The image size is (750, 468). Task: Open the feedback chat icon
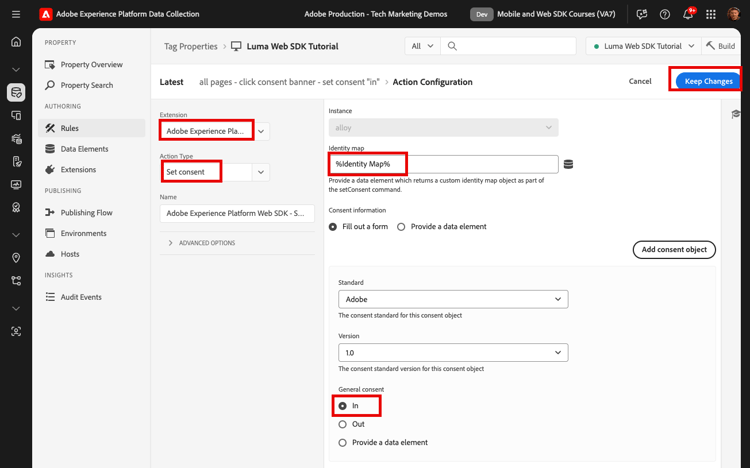642,14
